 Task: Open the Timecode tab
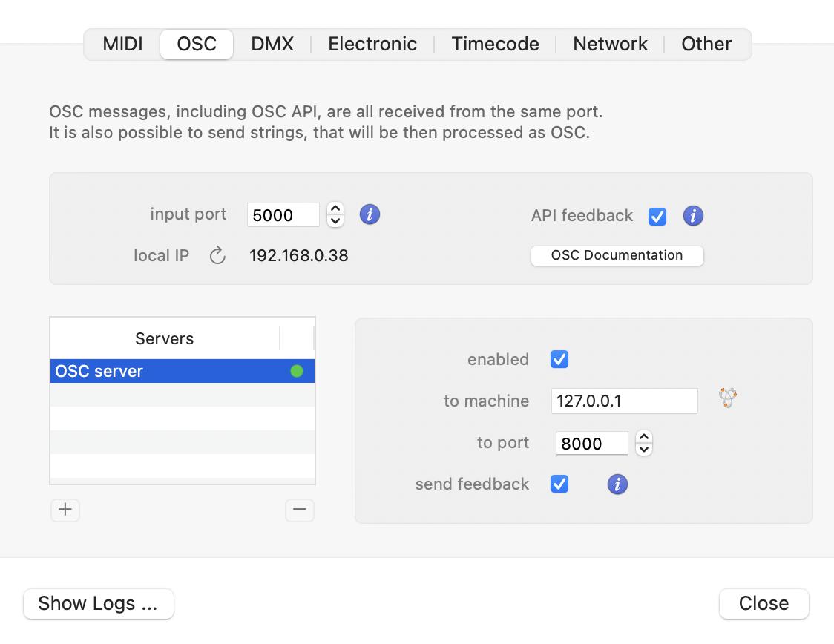(495, 44)
